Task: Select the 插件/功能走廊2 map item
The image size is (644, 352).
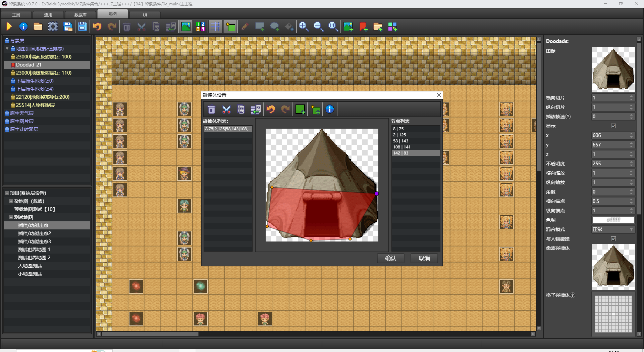Action: pos(47,233)
